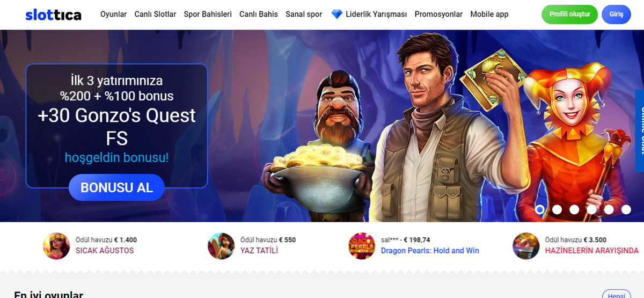Click the blue diamond icon beside Liderlik Yarışması
The width and height of the screenshot is (644, 298).
336,14
